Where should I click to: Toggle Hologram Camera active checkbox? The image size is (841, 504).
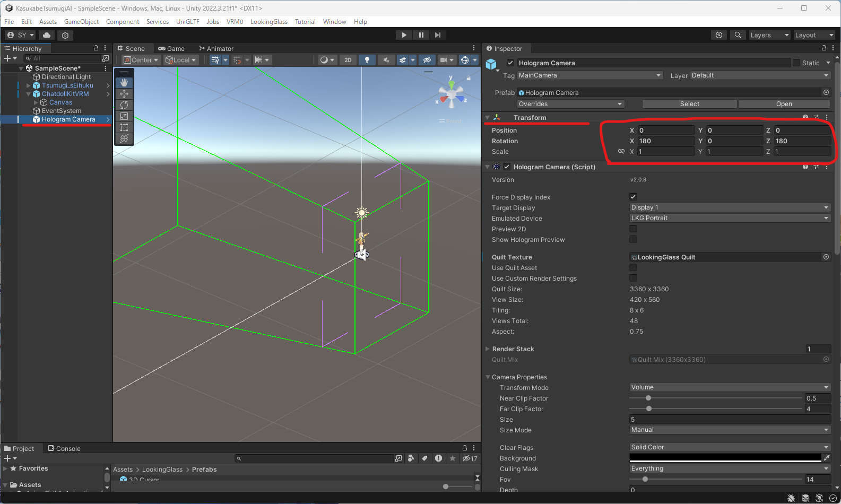click(x=510, y=63)
